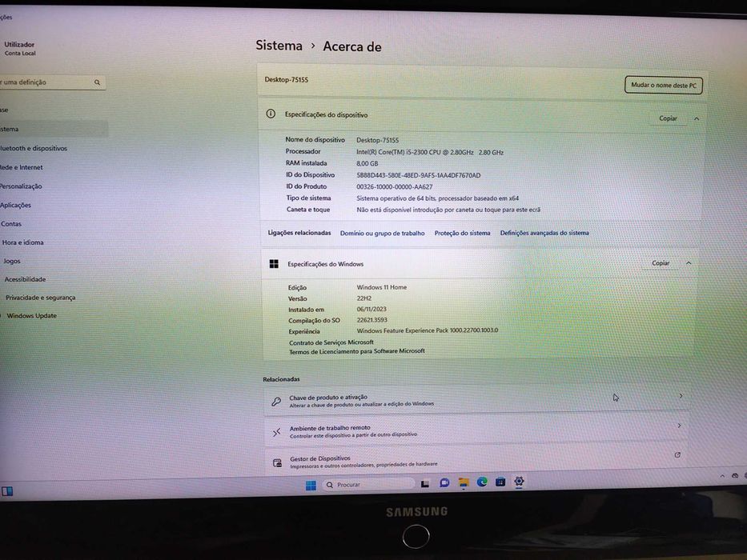Open Domínio ou grupo de trabalho link
Screen dimensions: 747x560
[382, 234]
